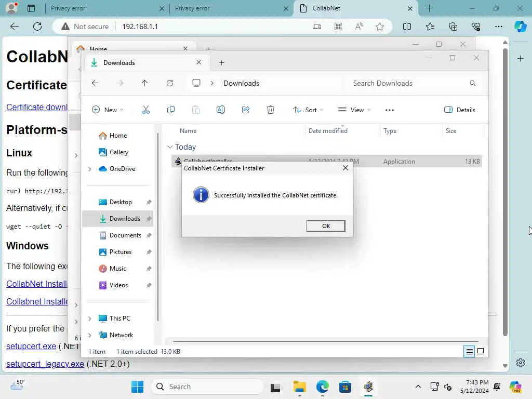Click the Delete trash icon in Explorer toolbar
The height and width of the screenshot is (399, 532).
pos(270,110)
